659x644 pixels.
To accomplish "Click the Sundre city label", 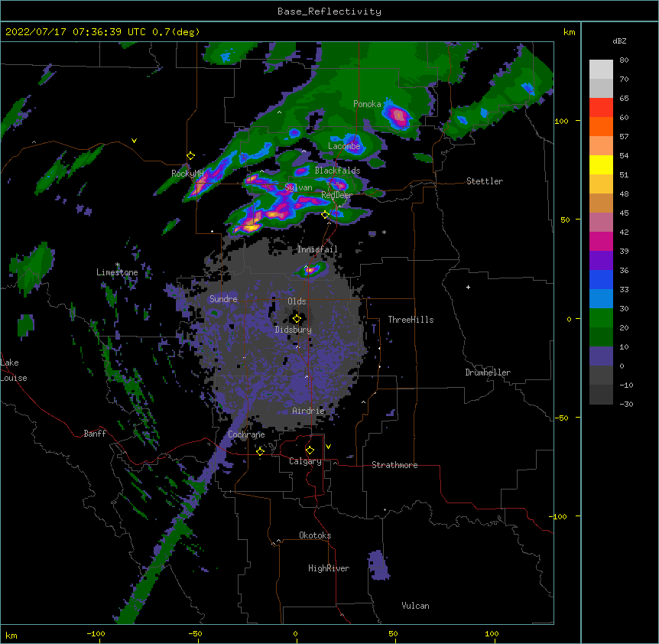I will coord(223,299).
